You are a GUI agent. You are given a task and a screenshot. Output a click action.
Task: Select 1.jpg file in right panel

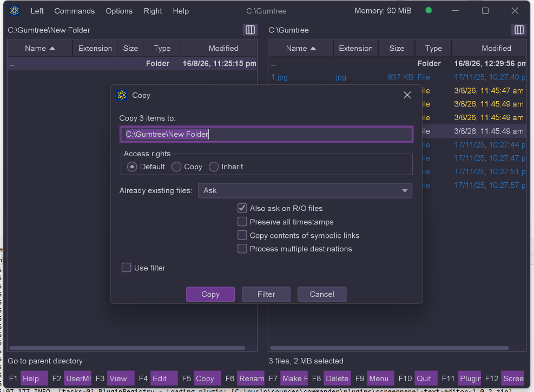(279, 77)
